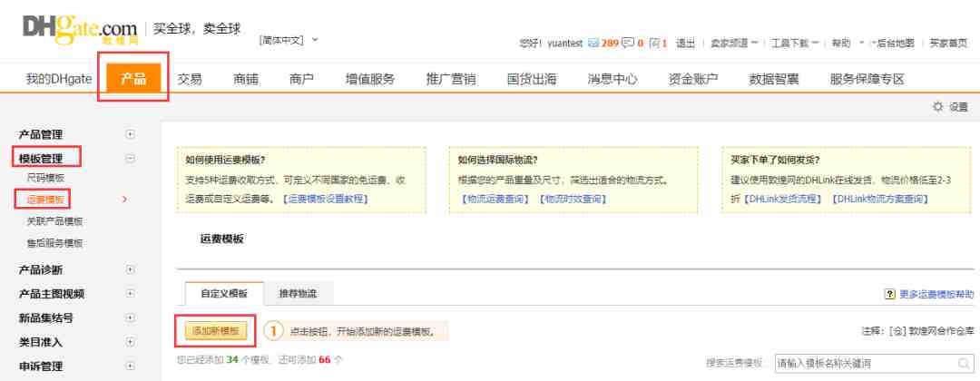Switch to the 自定义模板 tab

click(224, 294)
